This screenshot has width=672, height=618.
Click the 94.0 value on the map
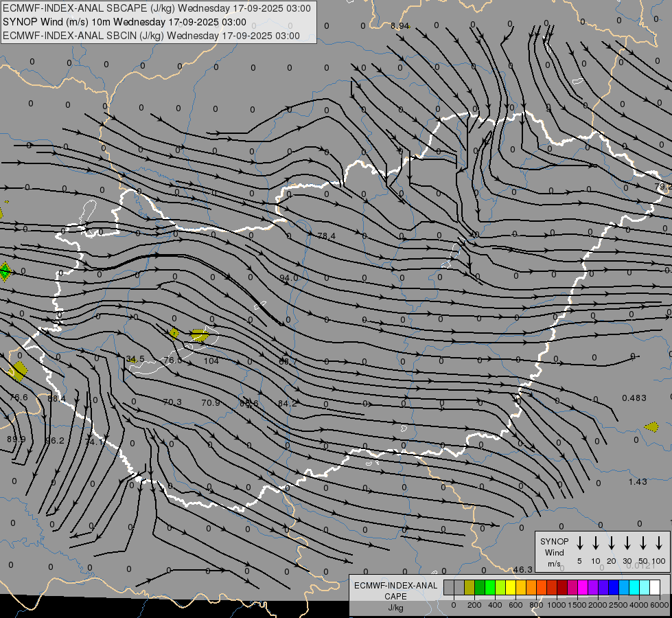(x=288, y=278)
